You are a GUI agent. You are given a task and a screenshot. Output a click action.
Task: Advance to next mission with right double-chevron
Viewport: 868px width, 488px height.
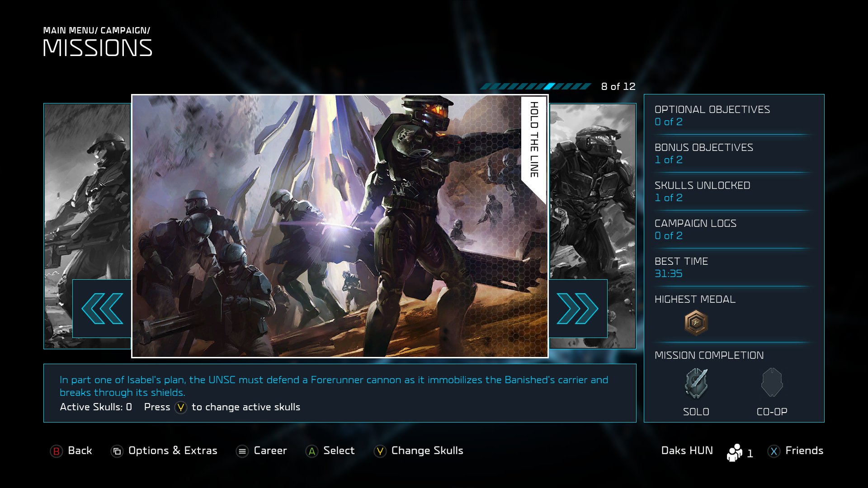(578, 309)
